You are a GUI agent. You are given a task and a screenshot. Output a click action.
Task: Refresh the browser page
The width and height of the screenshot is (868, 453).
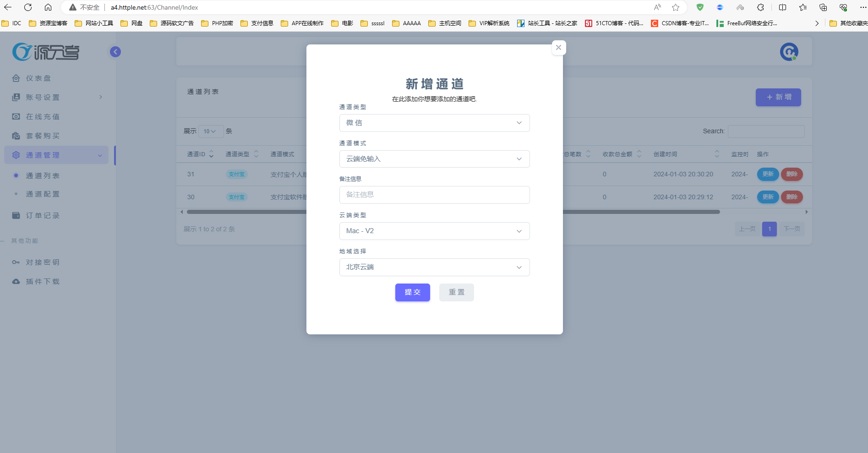click(x=28, y=7)
